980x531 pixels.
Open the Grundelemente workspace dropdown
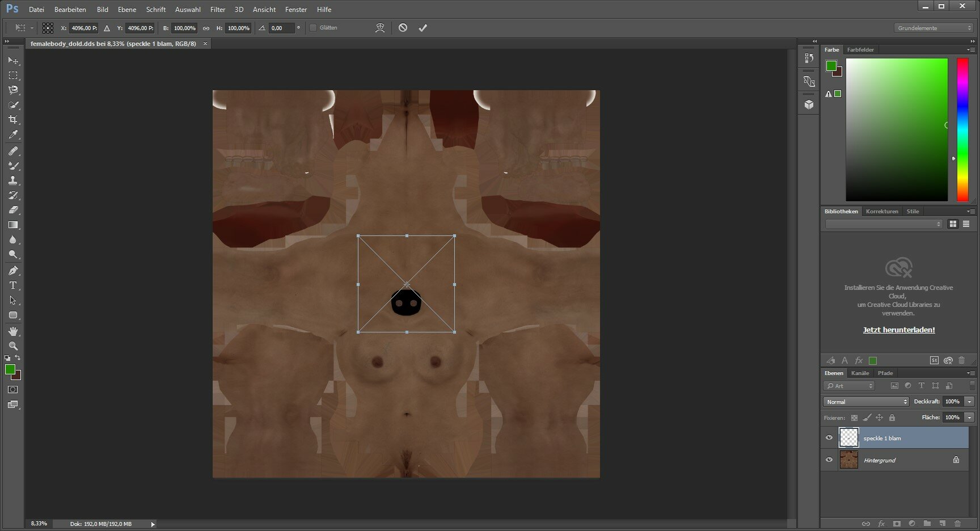(933, 28)
